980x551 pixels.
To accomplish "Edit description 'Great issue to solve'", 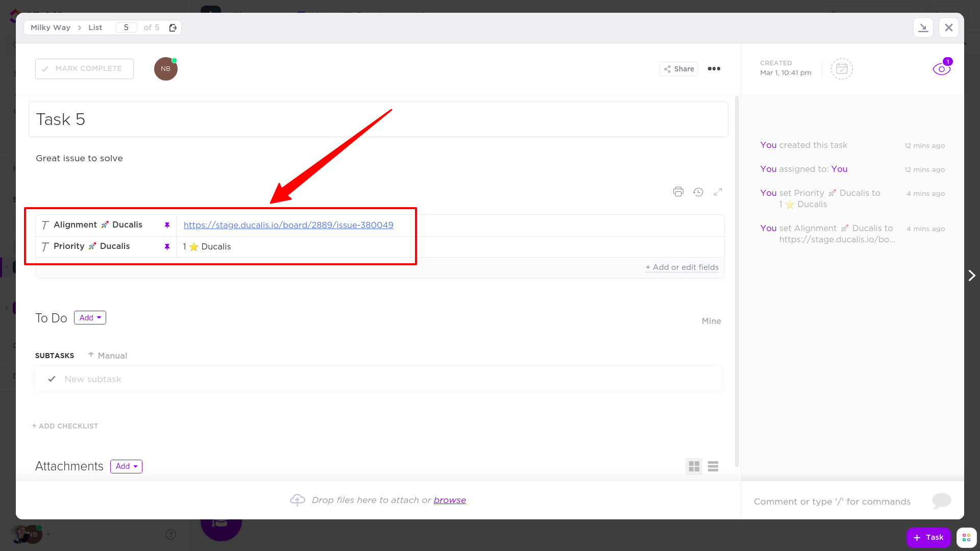I will coord(79,158).
